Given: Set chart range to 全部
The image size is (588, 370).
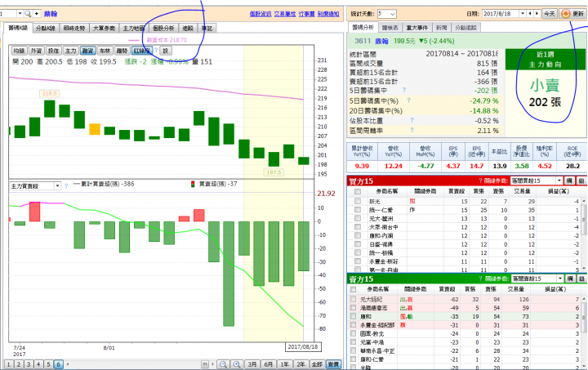Looking at the screenshot, I should 317,364.
